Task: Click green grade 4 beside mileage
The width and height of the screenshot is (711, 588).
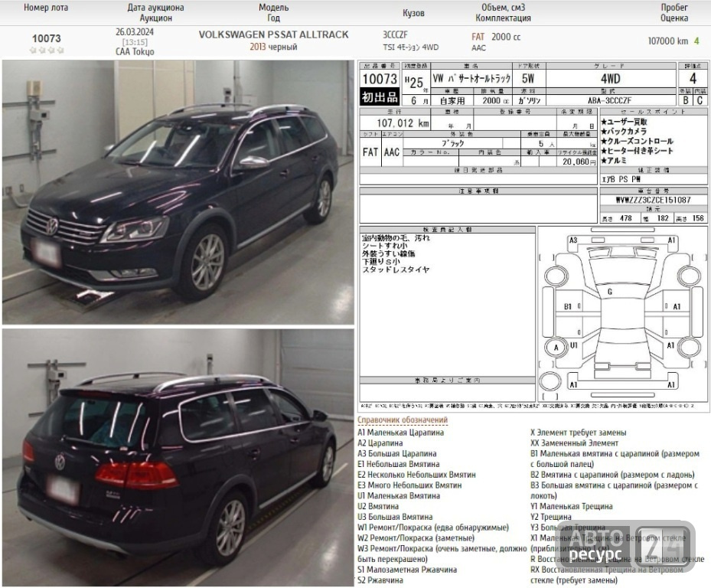Action: point(697,41)
